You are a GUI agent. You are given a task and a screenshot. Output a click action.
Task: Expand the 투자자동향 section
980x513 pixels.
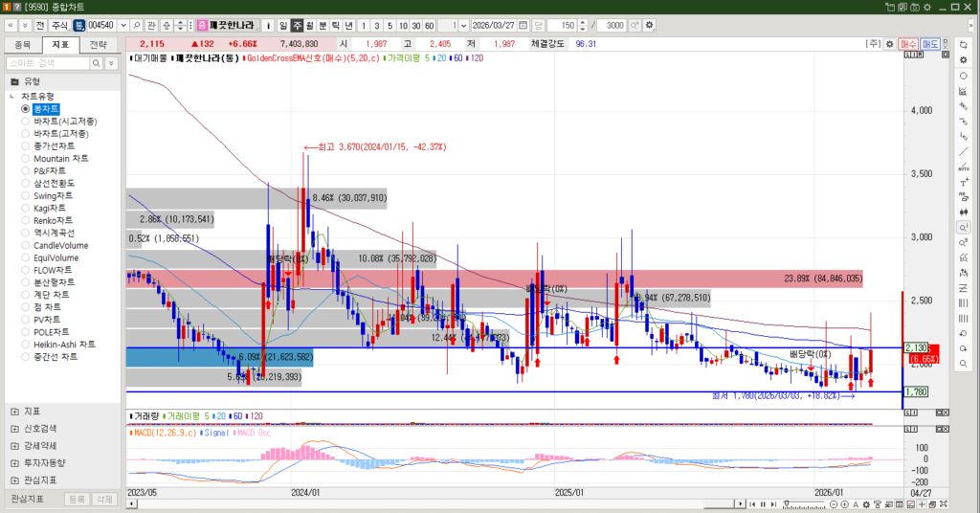pos(13,462)
